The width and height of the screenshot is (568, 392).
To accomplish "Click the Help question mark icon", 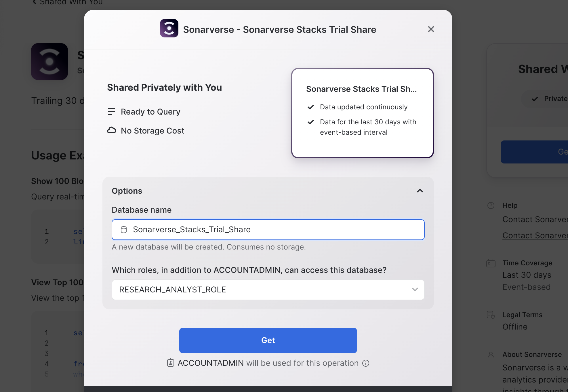I will 491,205.
